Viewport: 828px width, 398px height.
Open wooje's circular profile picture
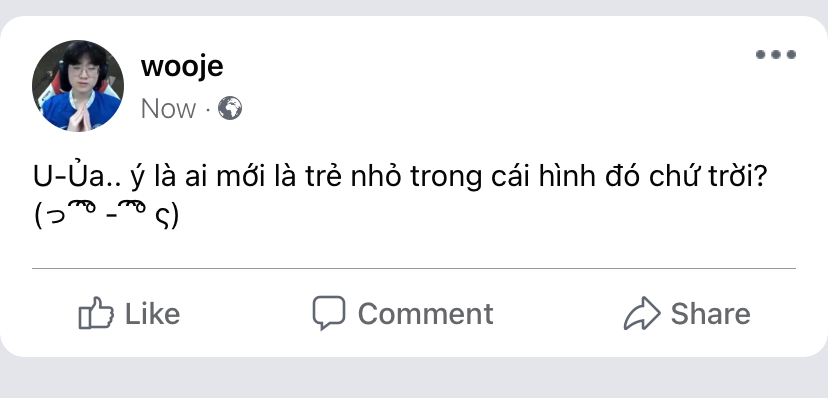pyautogui.click(x=78, y=86)
